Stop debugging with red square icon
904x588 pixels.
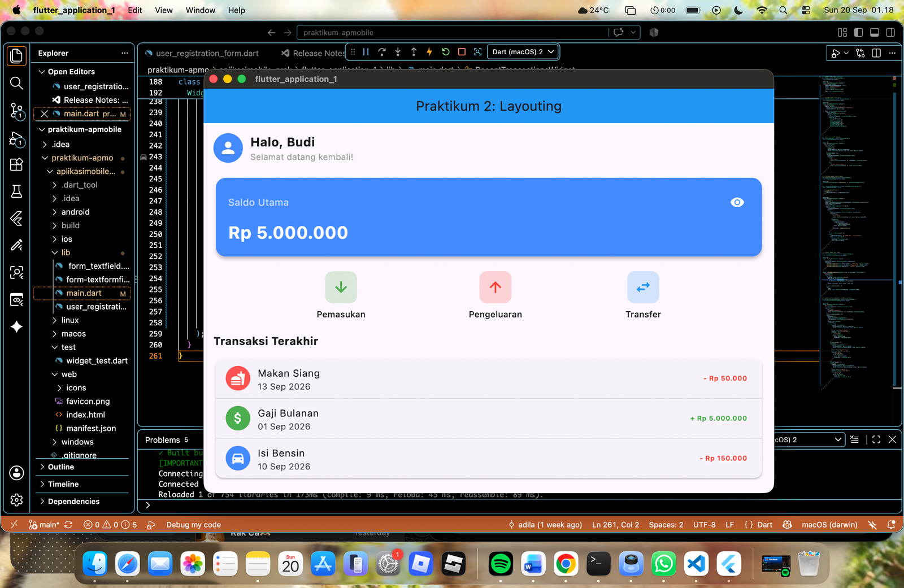pyautogui.click(x=462, y=52)
